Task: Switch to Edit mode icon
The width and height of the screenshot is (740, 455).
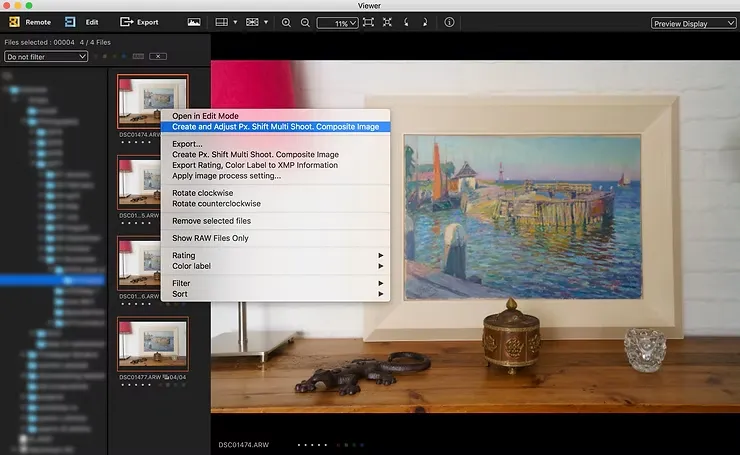Action: (x=70, y=21)
